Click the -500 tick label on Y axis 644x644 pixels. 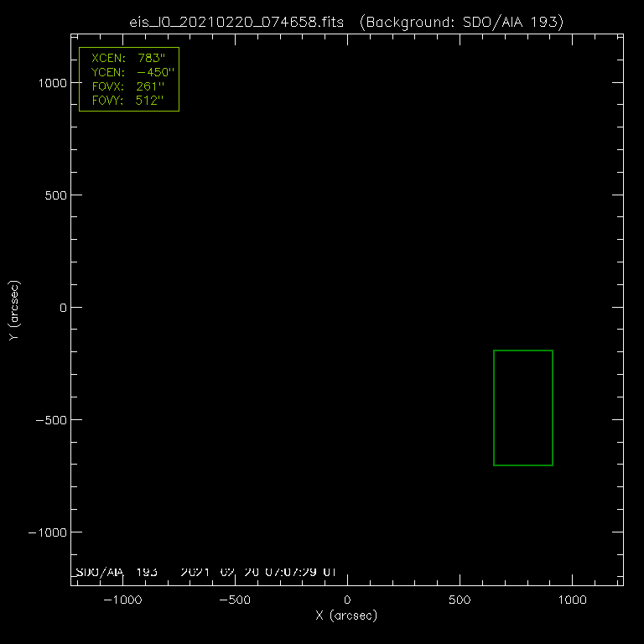50,420
